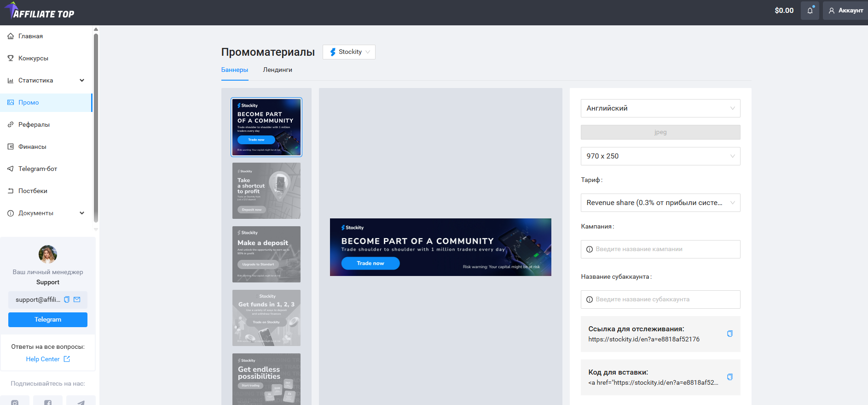
Task: Switch to the Лендинги tab
Action: 278,70
